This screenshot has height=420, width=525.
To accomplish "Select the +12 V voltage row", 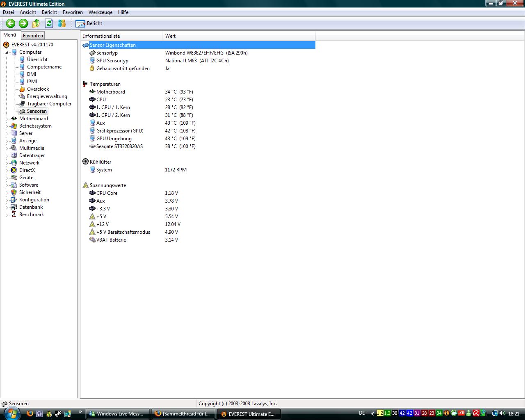I will tap(199, 224).
